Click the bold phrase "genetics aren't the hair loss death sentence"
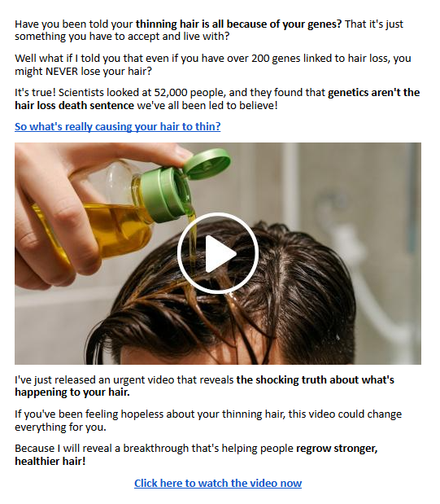This screenshot has width=440, height=504. click(x=217, y=99)
